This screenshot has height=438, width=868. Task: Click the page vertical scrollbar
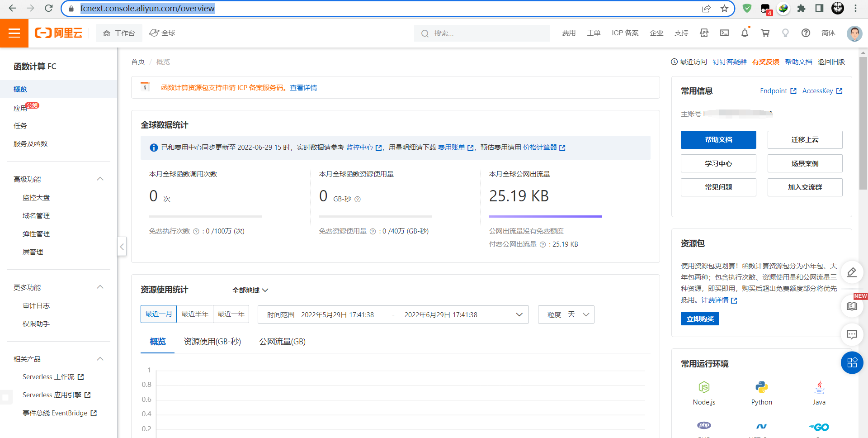(863, 122)
